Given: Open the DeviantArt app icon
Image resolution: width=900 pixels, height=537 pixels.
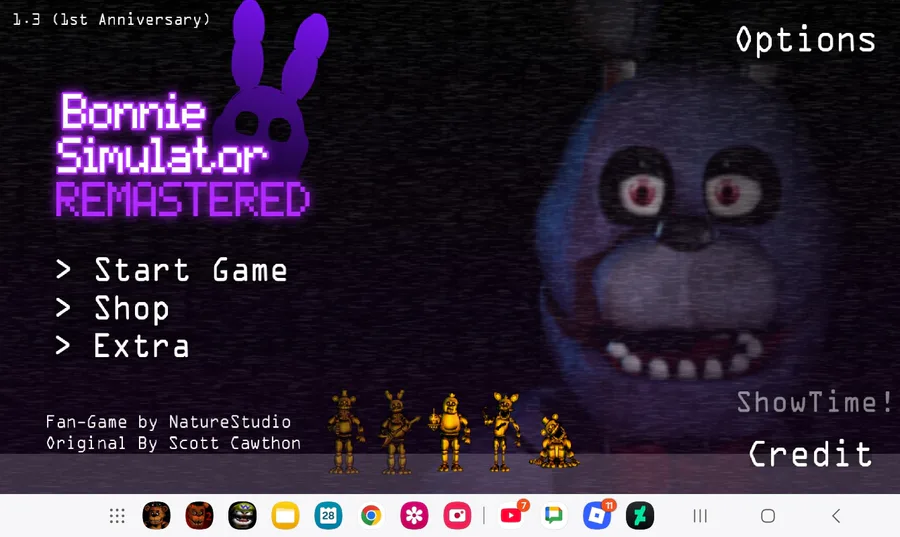Looking at the screenshot, I should pos(640,515).
